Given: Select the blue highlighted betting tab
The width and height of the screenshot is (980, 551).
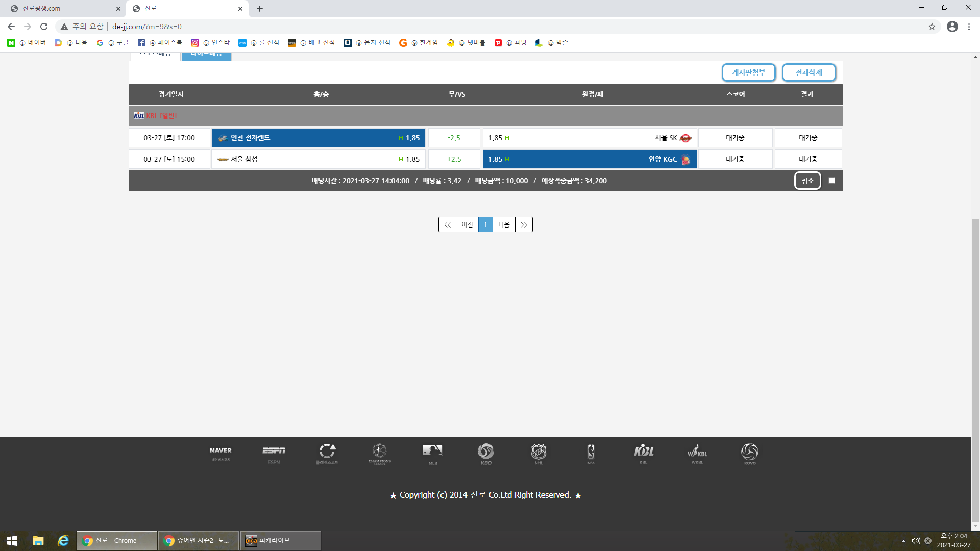Looking at the screenshot, I should (x=206, y=55).
